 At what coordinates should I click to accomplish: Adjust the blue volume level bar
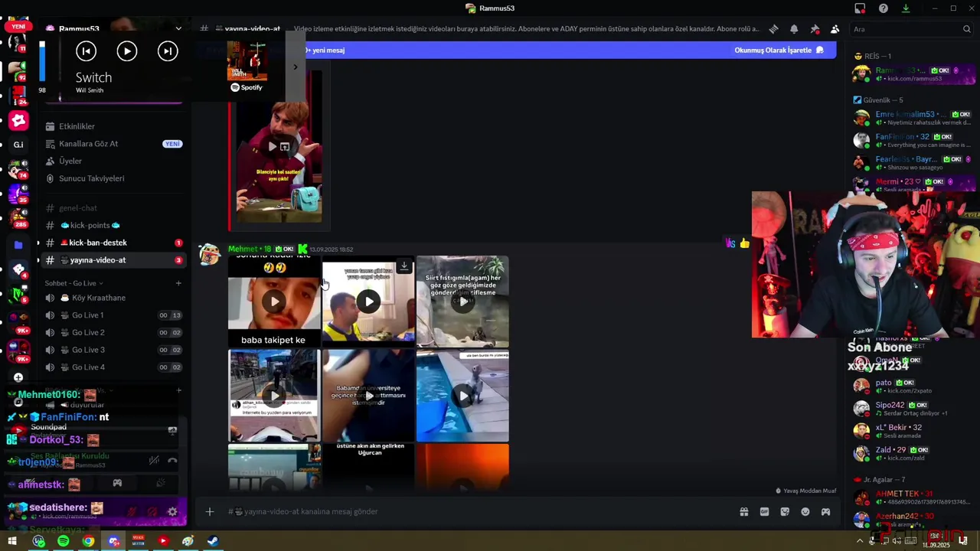[42, 61]
